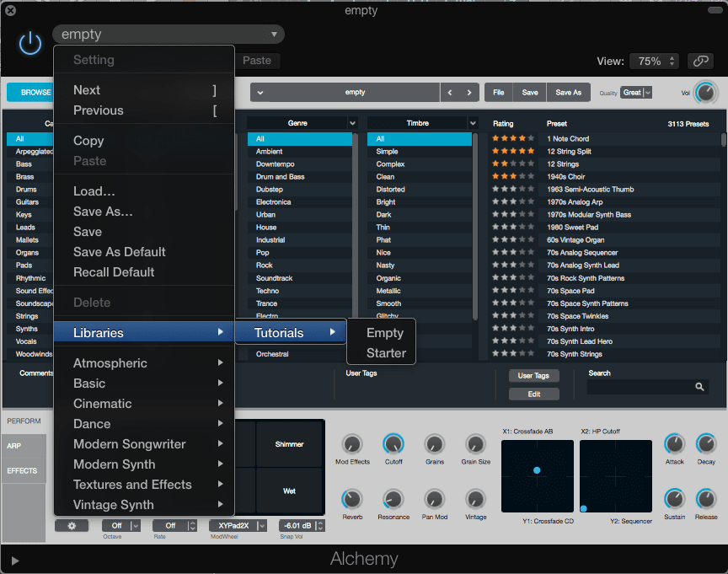Expand the Modern Songwriter submenu
Image resolution: width=728 pixels, height=574 pixels.
pos(144,444)
